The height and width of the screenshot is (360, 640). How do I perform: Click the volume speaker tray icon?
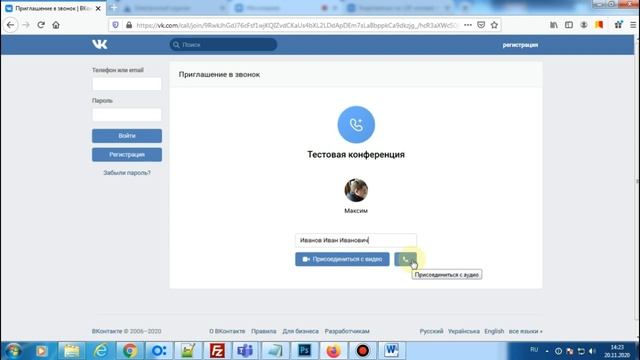[592, 351]
